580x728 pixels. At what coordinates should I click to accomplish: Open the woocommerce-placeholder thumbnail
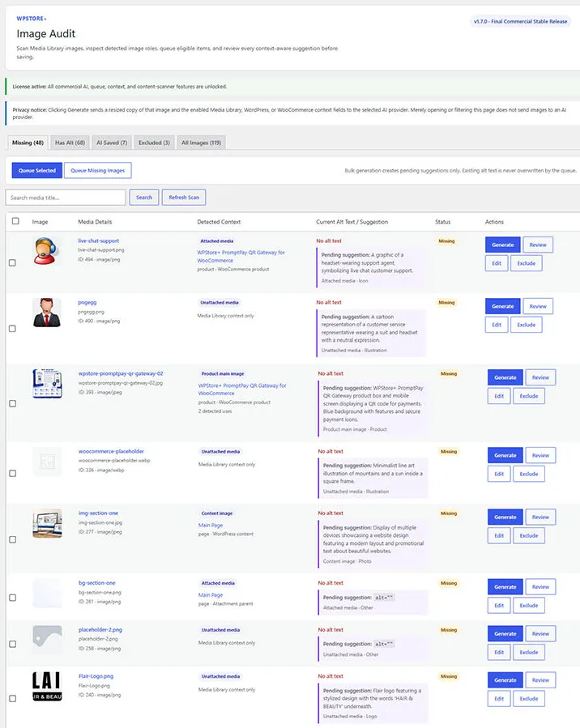47,461
